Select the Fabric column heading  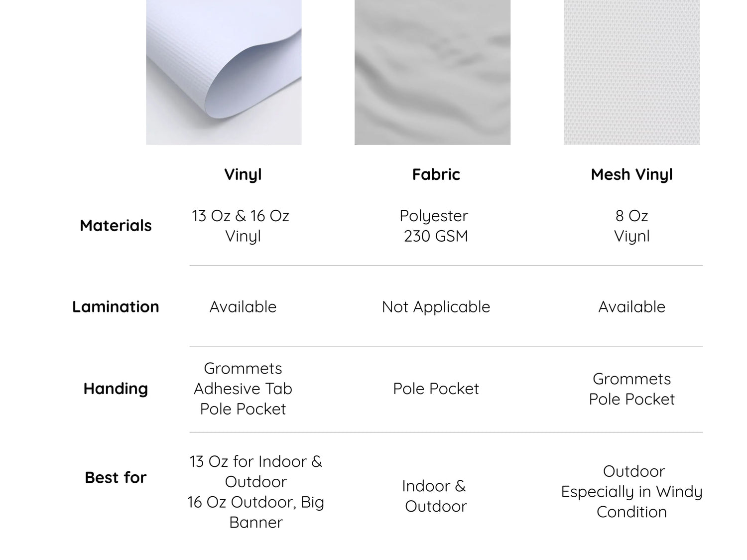click(436, 174)
